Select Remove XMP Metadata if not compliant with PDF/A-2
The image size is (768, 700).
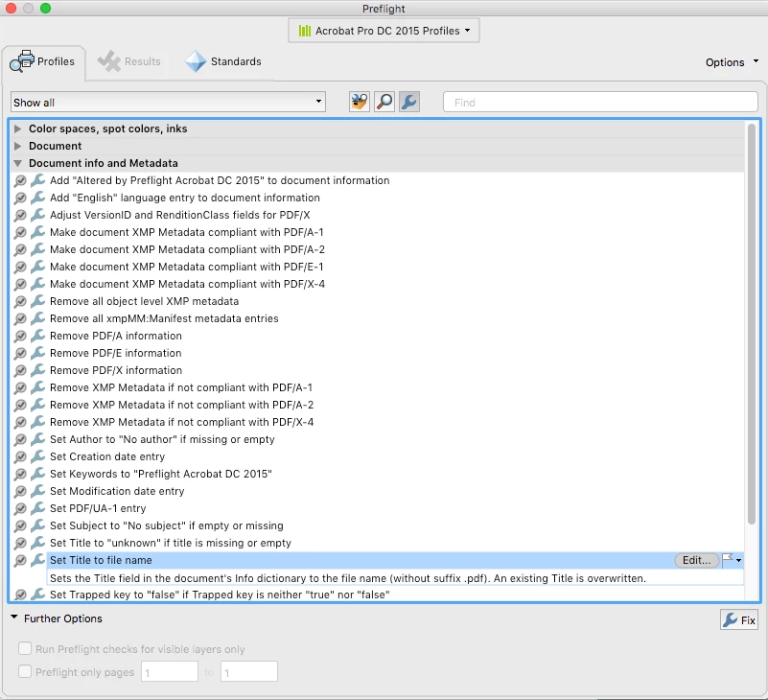pos(181,405)
